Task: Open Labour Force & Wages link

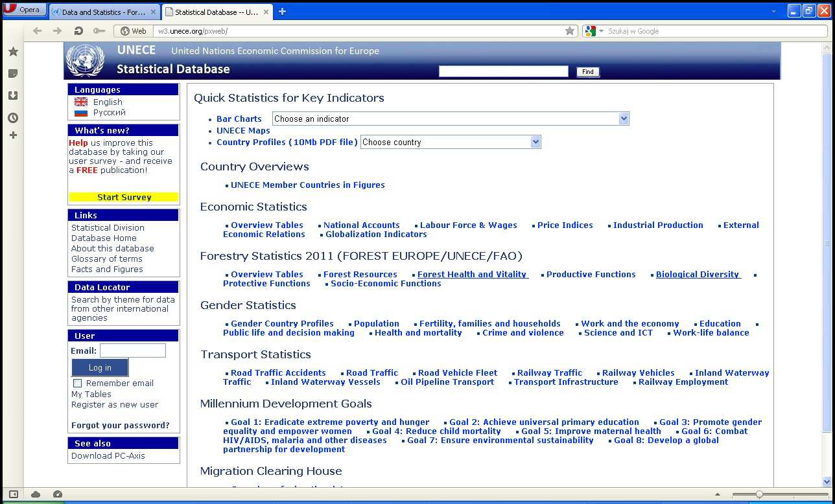Action: click(469, 225)
